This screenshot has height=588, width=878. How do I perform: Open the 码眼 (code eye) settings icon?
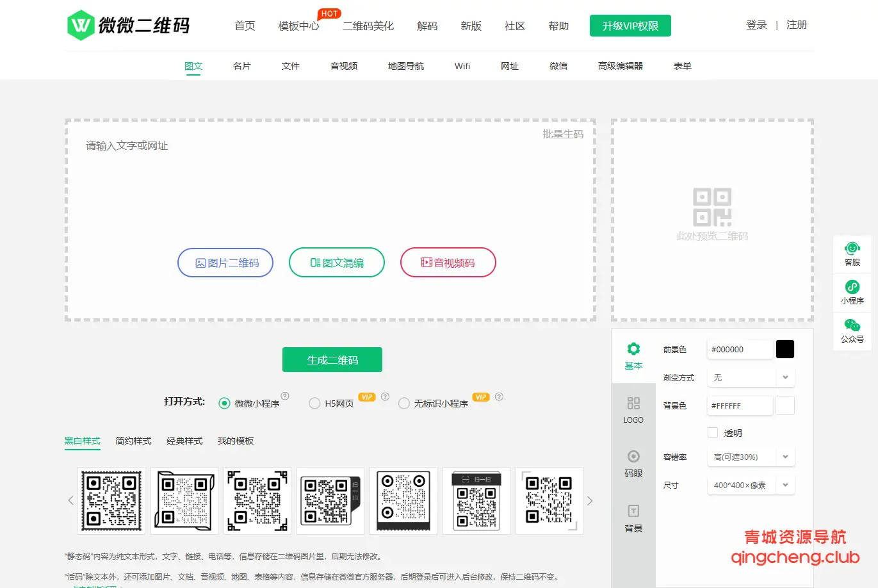click(633, 463)
